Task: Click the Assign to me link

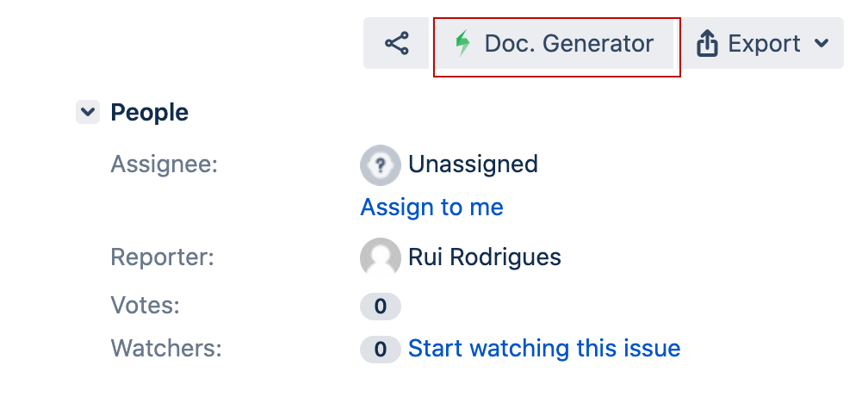Action: tap(431, 207)
